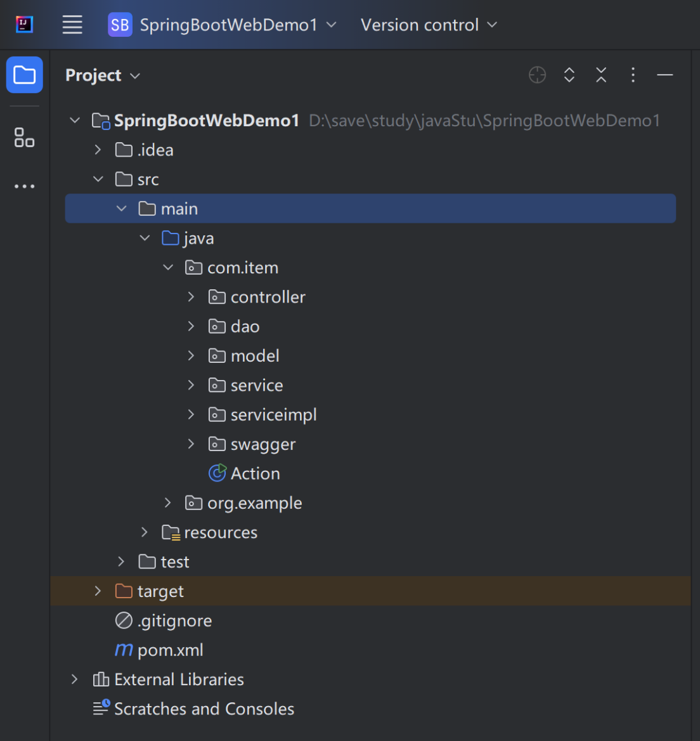Open the Structure tool window icon
The width and height of the screenshot is (700, 741).
coord(25,138)
